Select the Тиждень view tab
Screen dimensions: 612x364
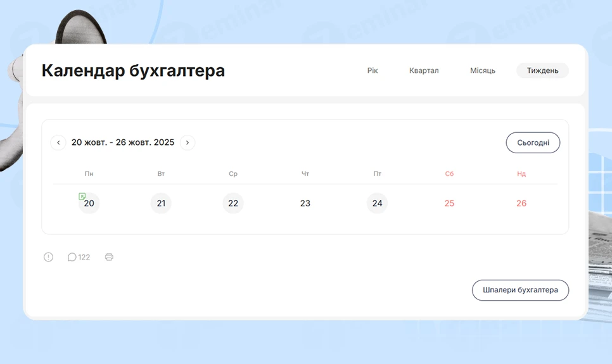(x=542, y=71)
